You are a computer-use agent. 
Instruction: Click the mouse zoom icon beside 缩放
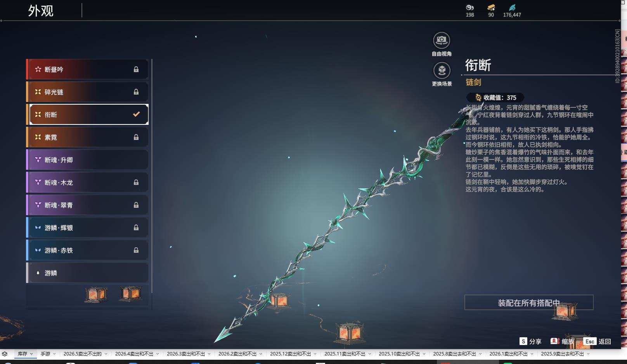point(555,341)
